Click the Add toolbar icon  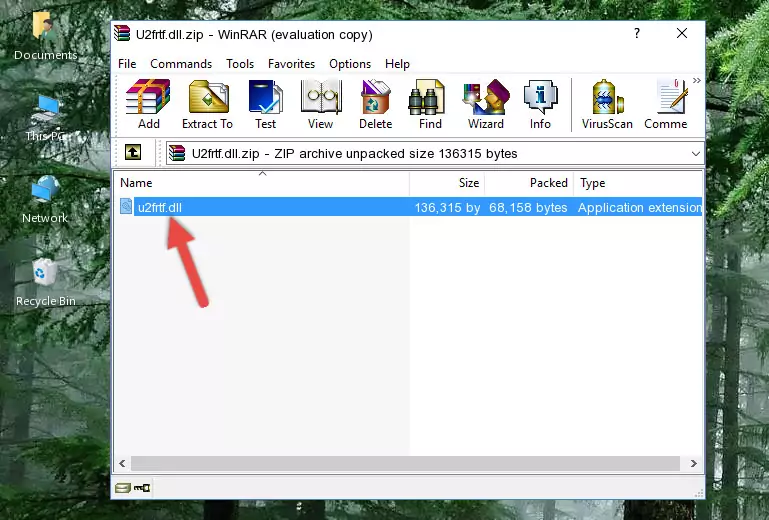(x=148, y=104)
